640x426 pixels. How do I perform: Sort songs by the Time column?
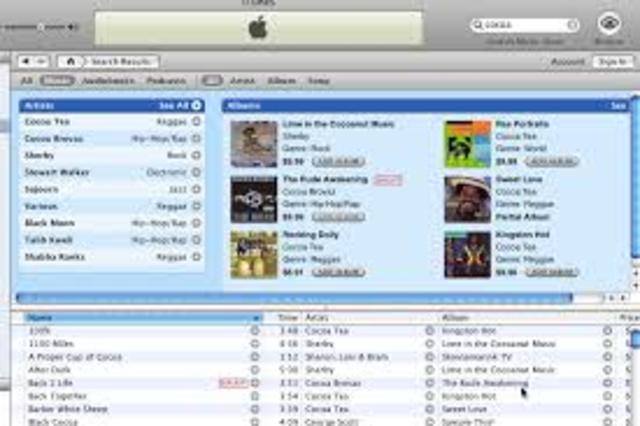click(x=288, y=318)
